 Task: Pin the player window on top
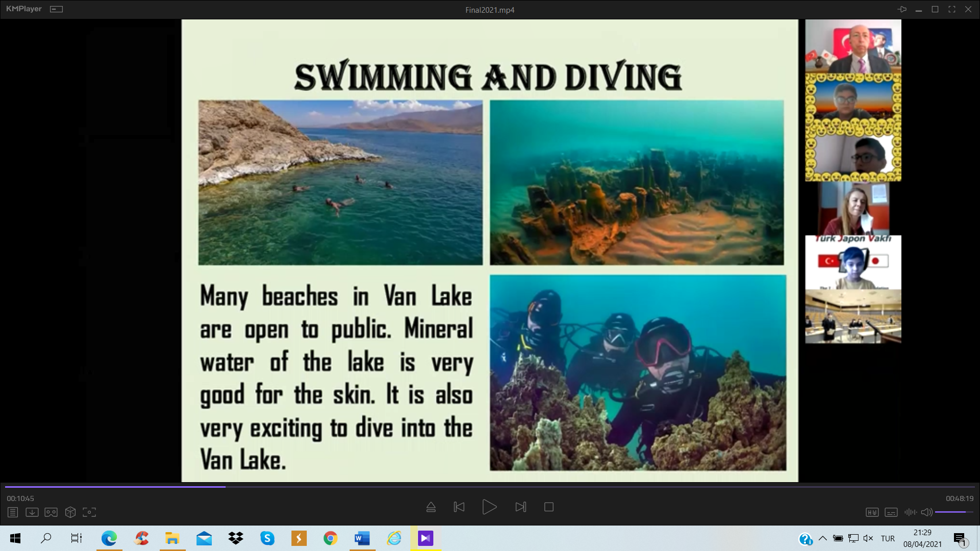[x=902, y=9]
